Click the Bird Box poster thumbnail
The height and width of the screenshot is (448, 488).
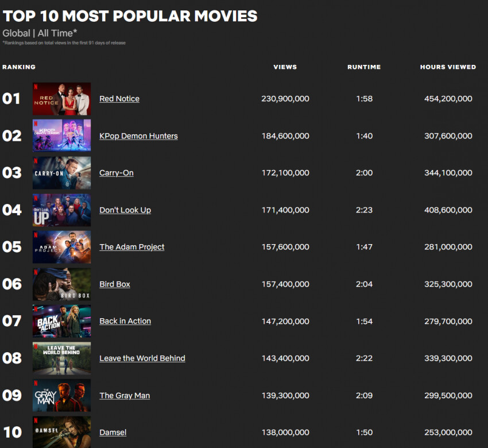coord(61,284)
